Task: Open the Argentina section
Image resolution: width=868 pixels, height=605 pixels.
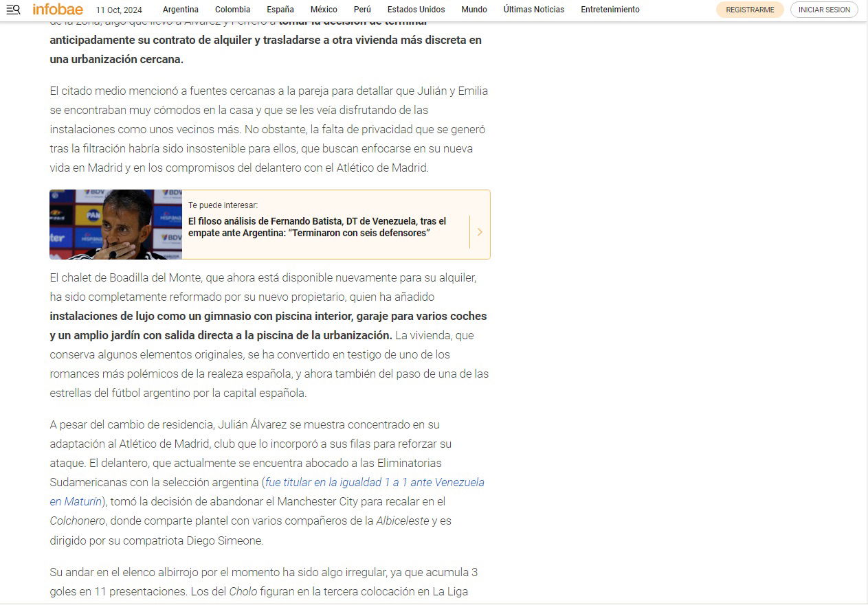Action: [x=181, y=10]
